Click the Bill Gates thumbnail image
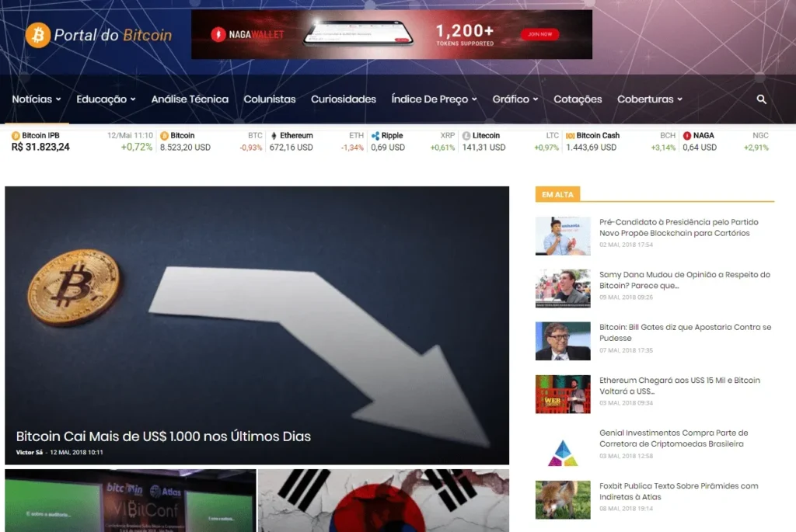796x532 pixels. tap(563, 341)
